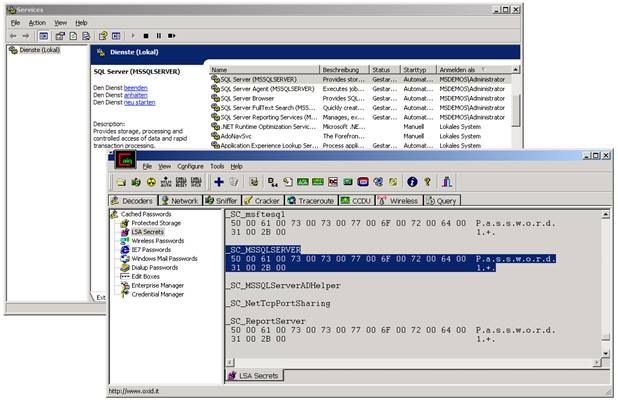Switch to the Traceroute tab
618x402 pixels.
pyautogui.click(x=311, y=201)
